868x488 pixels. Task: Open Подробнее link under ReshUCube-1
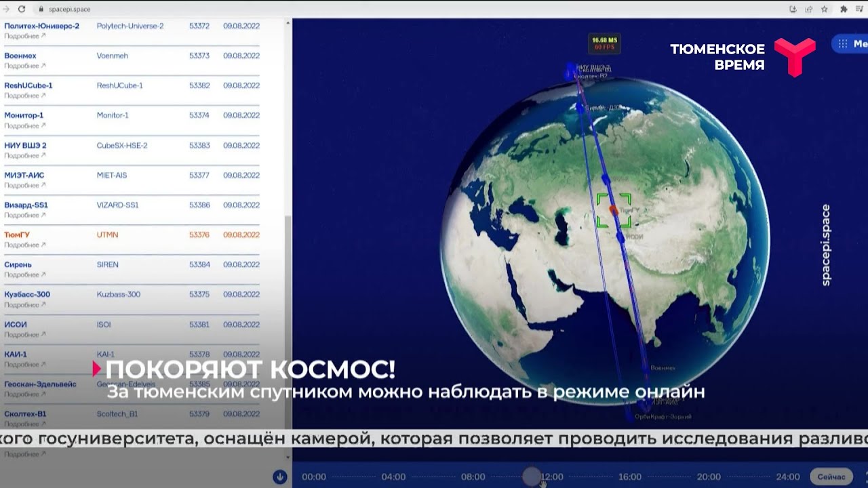(25, 96)
